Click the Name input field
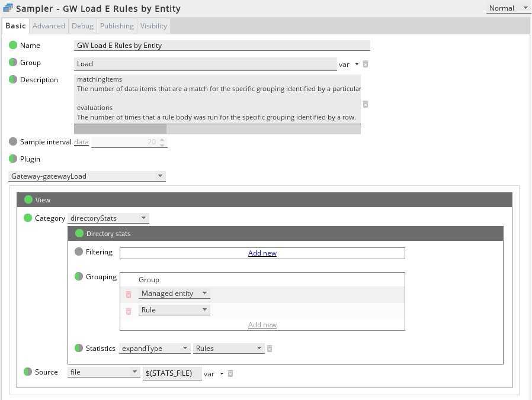The image size is (532, 400). [222, 46]
